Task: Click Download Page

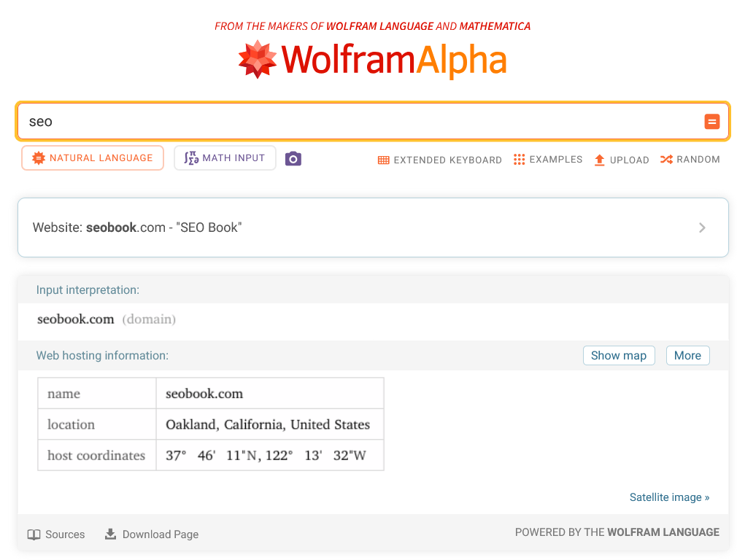Action: point(151,534)
